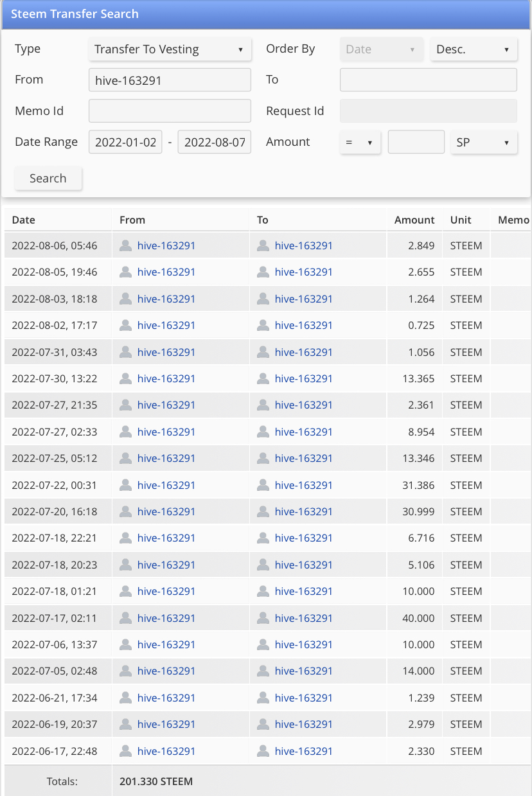The image size is (532, 796).
Task: Click To user icon for 0.725 STEEM row
Action: point(263,326)
